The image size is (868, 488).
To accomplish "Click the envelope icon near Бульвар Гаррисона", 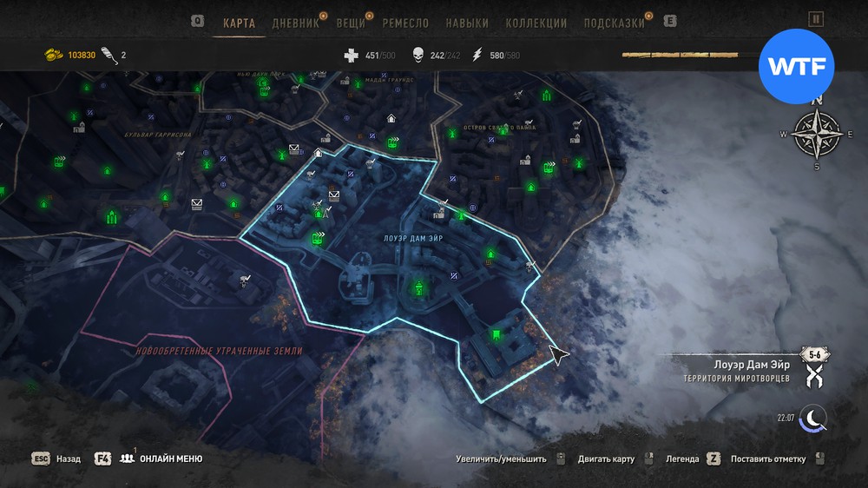I will coord(196,204).
